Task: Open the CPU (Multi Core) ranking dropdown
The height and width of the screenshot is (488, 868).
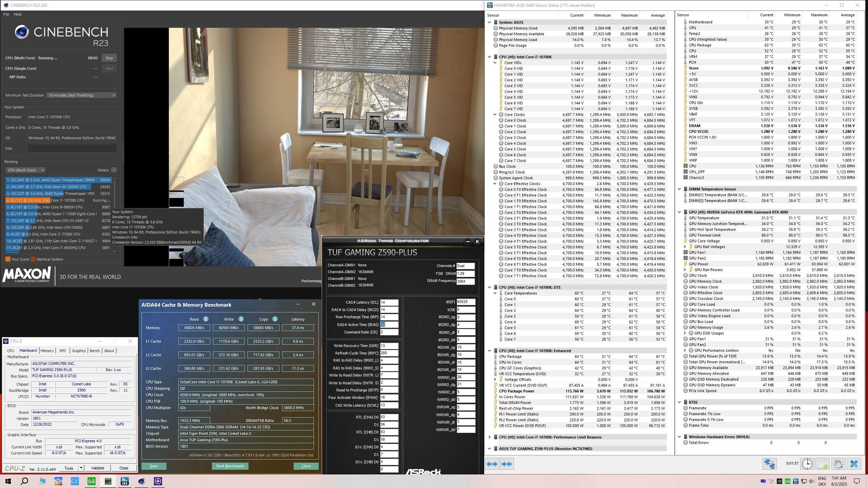Action: (x=26, y=170)
